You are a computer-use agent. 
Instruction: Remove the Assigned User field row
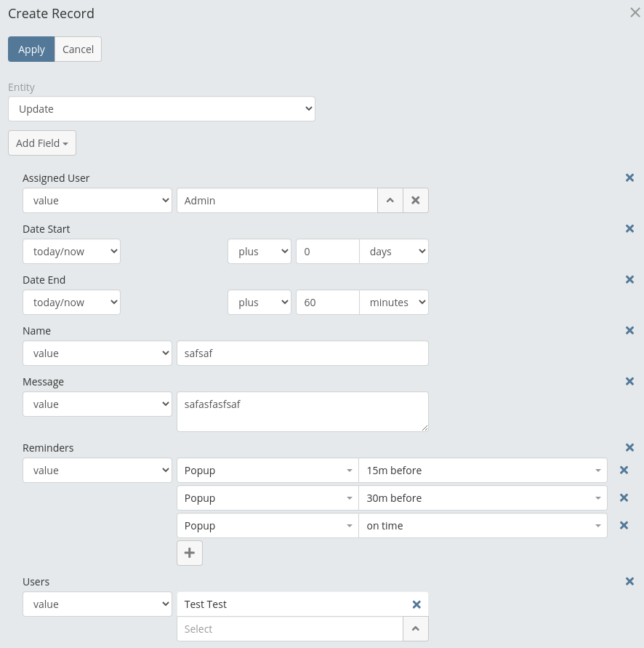pos(629,178)
